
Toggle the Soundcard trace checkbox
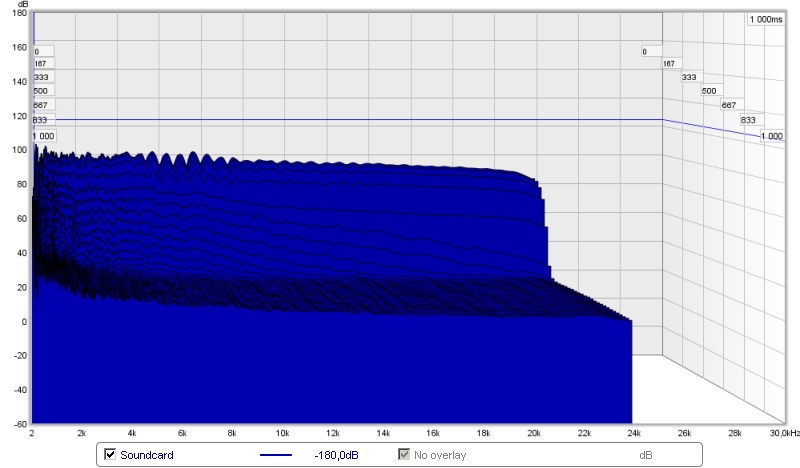[x=110, y=455]
